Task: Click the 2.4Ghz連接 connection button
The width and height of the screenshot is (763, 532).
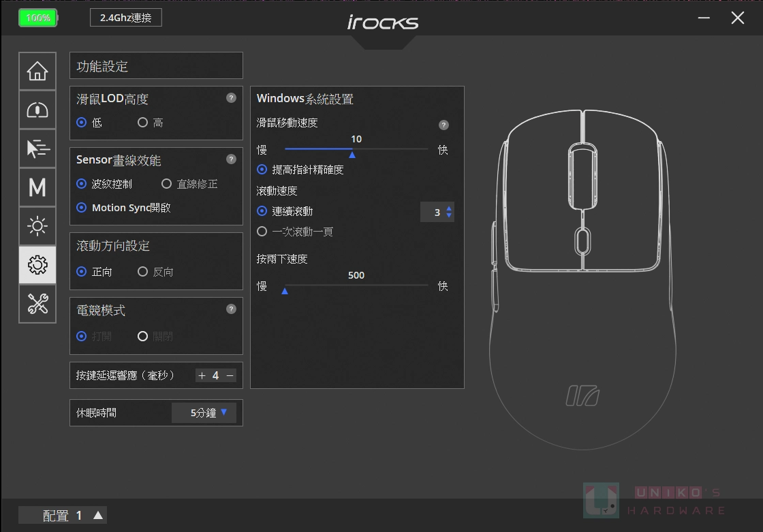Action: tap(126, 18)
